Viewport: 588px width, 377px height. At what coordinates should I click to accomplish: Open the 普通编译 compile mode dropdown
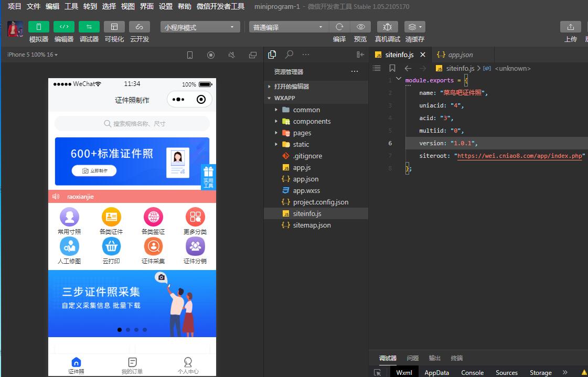tap(288, 27)
